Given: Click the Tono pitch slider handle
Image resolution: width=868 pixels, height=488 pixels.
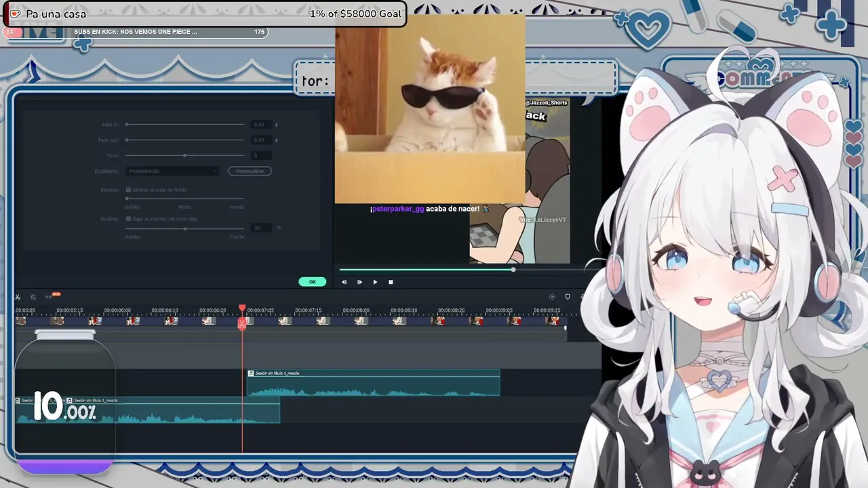Looking at the screenshot, I should (x=184, y=155).
